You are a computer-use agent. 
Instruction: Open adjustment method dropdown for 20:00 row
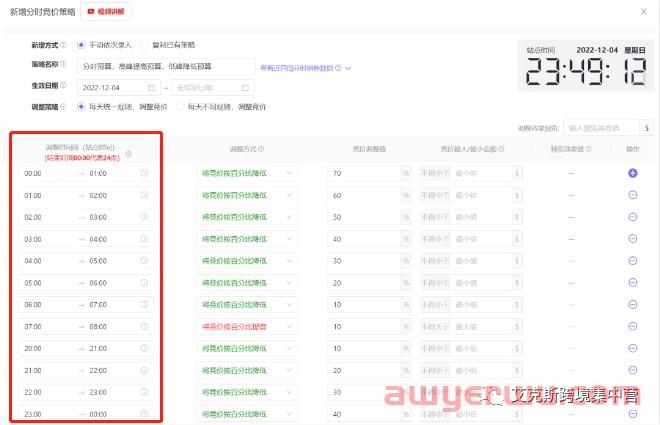(x=247, y=348)
